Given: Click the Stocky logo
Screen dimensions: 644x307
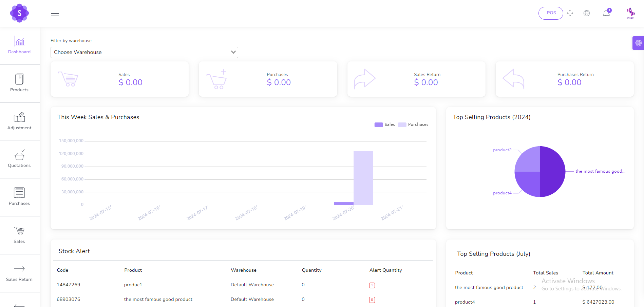Looking at the screenshot, I should (19, 13).
